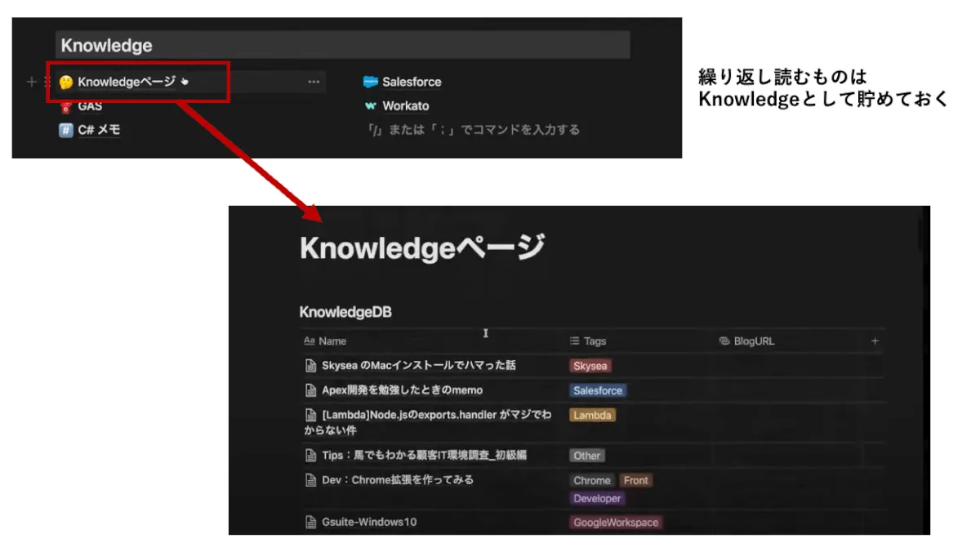The height and width of the screenshot is (543, 980).
Task: Add a new column with the plus button
Action: point(875,341)
